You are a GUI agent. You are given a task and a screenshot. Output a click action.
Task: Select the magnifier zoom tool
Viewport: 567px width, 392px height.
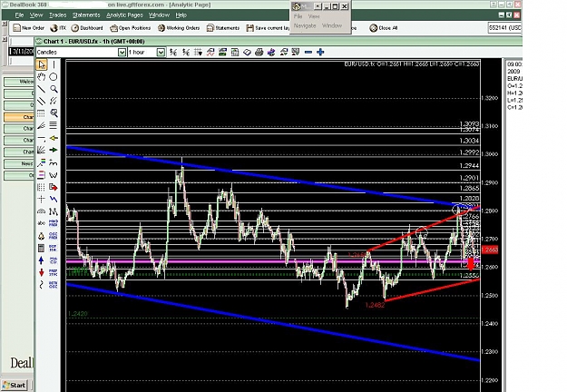(x=54, y=89)
